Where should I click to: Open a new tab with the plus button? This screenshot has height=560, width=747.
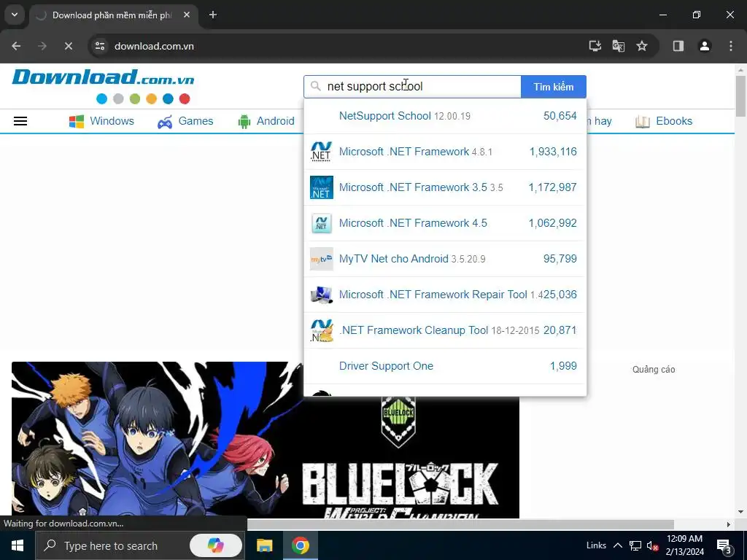tap(213, 15)
